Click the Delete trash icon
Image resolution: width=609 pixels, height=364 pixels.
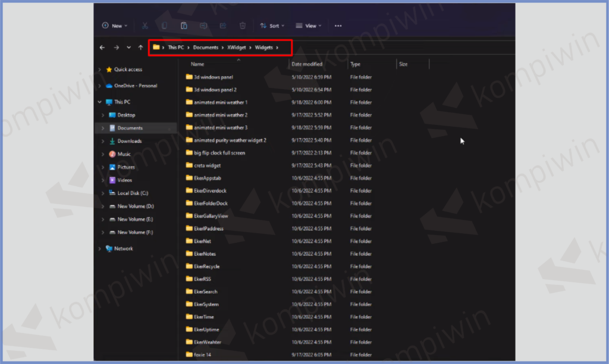(243, 26)
